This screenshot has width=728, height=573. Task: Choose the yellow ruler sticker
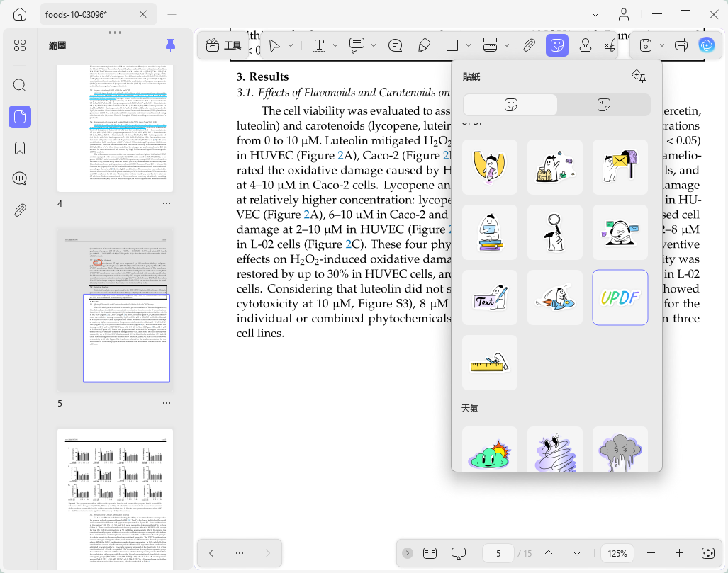coord(490,363)
